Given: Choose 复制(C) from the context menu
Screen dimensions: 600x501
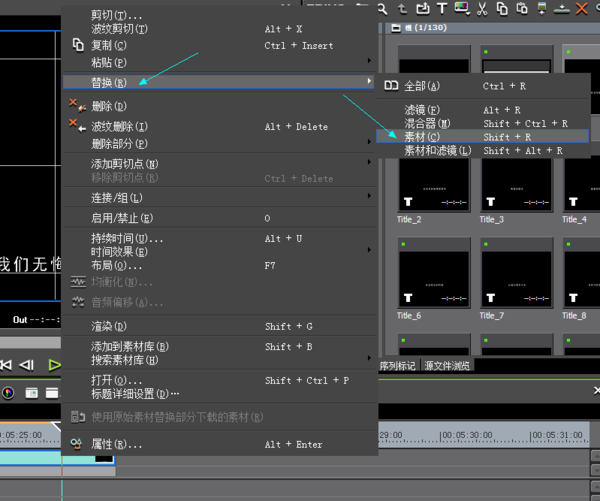Looking at the screenshot, I should click(x=219, y=46).
